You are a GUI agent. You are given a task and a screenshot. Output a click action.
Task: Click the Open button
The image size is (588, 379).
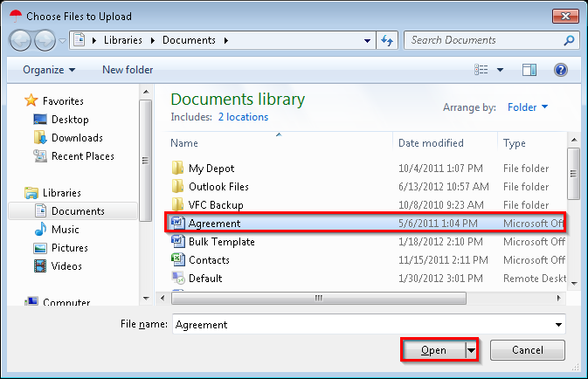click(x=433, y=350)
